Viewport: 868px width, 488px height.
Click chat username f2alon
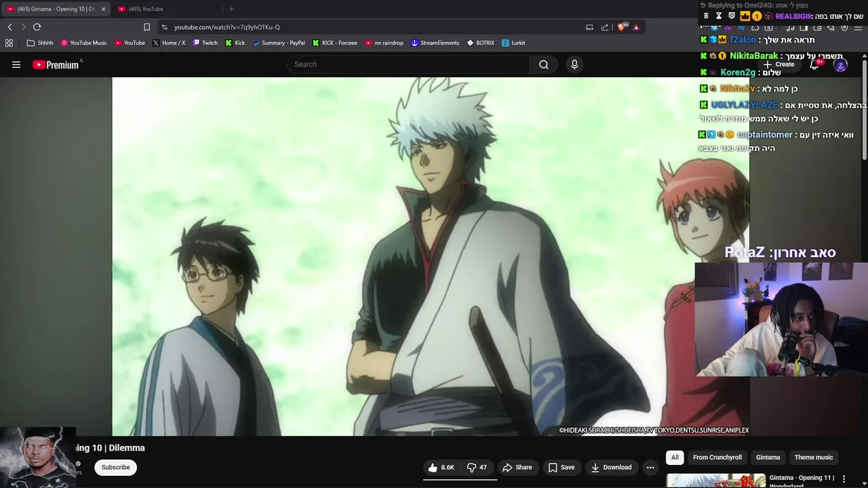743,40
